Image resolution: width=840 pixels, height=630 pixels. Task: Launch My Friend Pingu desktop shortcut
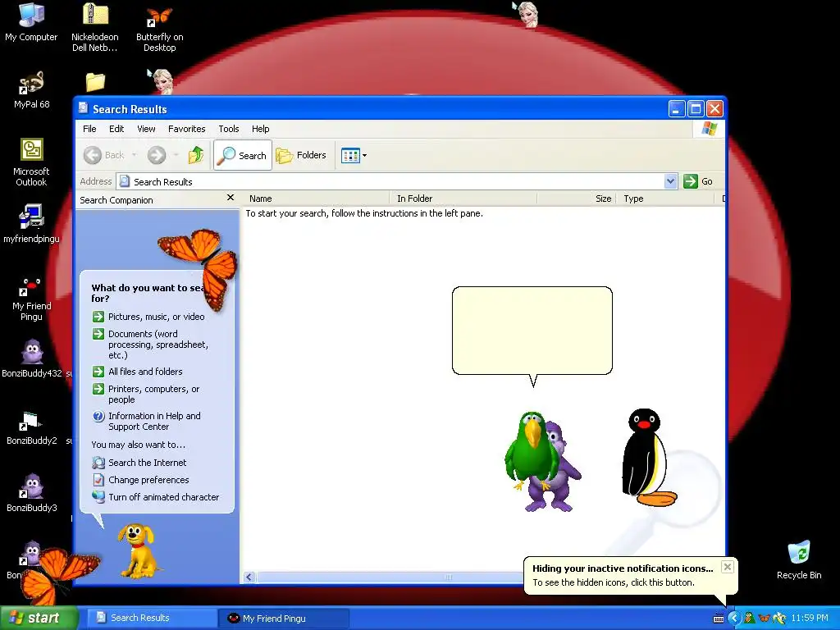pyautogui.click(x=31, y=299)
